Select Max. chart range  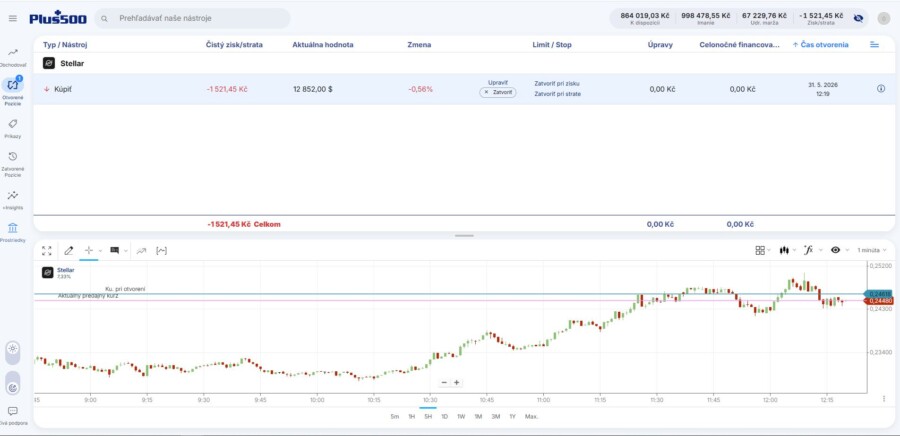tap(532, 416)
